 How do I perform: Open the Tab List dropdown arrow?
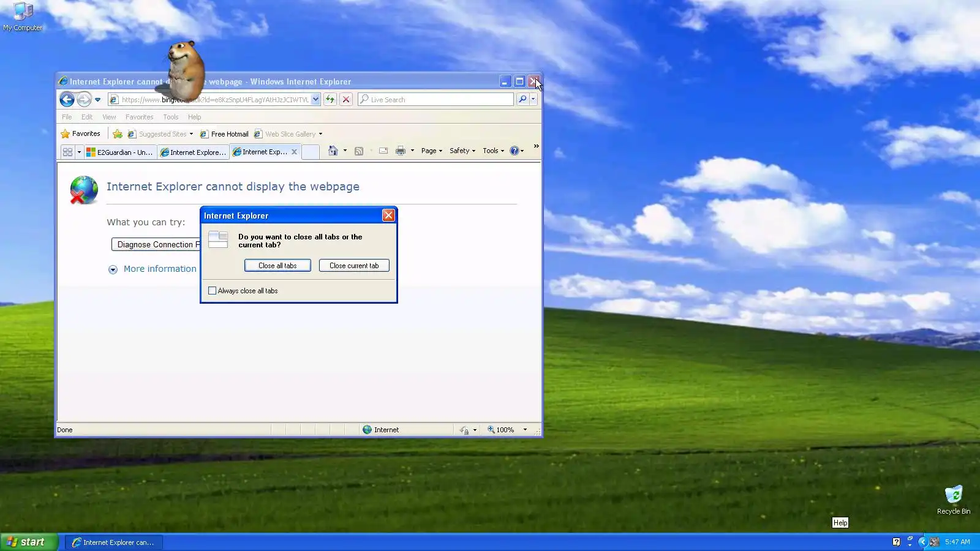[x=79, y=152]
